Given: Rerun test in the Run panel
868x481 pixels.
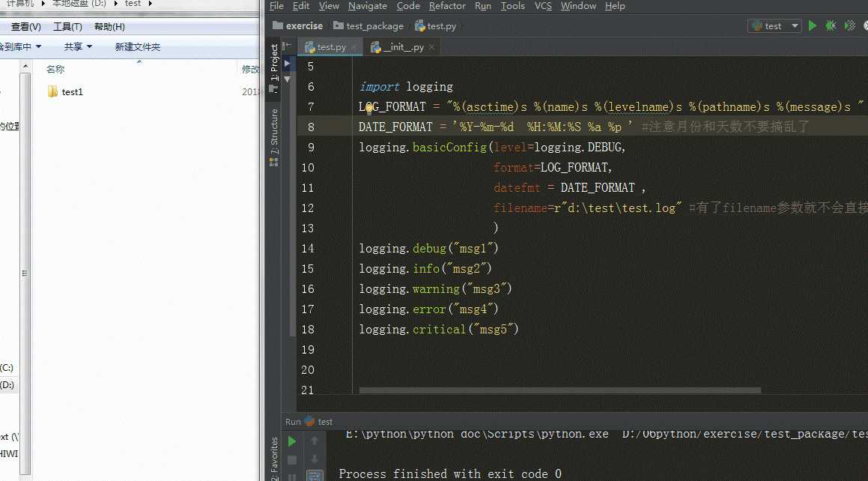Looking at the screenshot, I should (x=292, y=441).
